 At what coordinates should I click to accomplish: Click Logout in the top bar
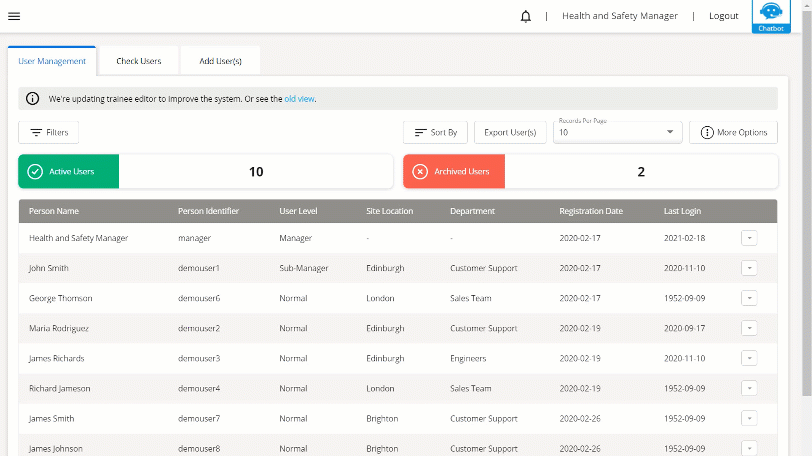[723, 16]
